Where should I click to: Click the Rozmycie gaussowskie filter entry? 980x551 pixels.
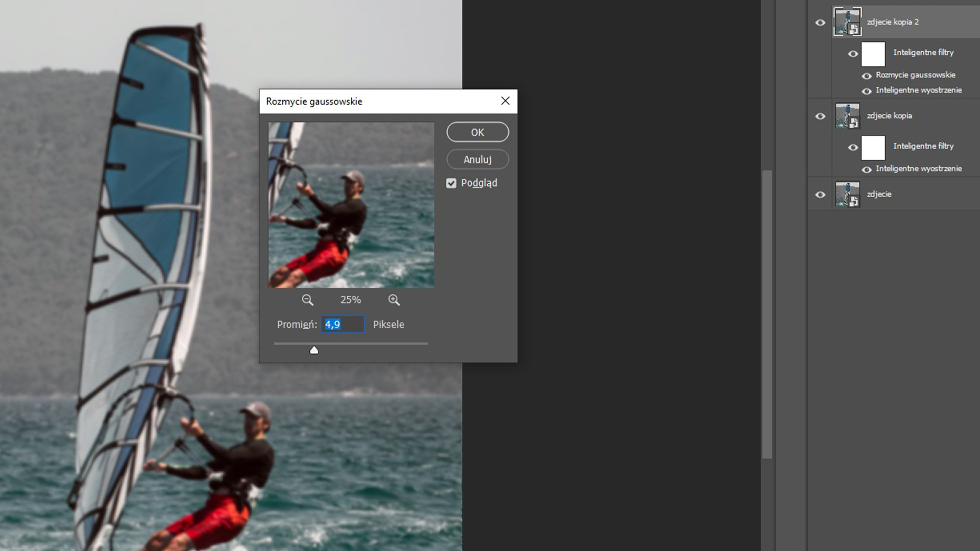click(x=915, y=75)
